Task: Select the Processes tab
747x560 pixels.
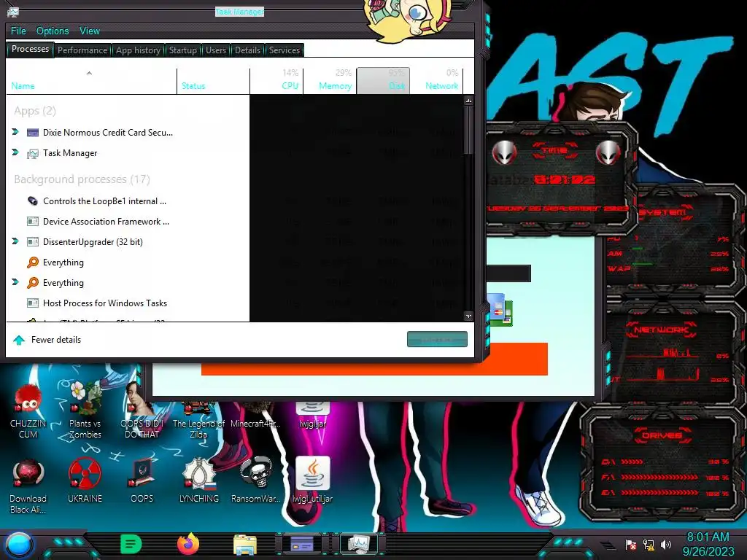Action: click(x=30, y=49)
